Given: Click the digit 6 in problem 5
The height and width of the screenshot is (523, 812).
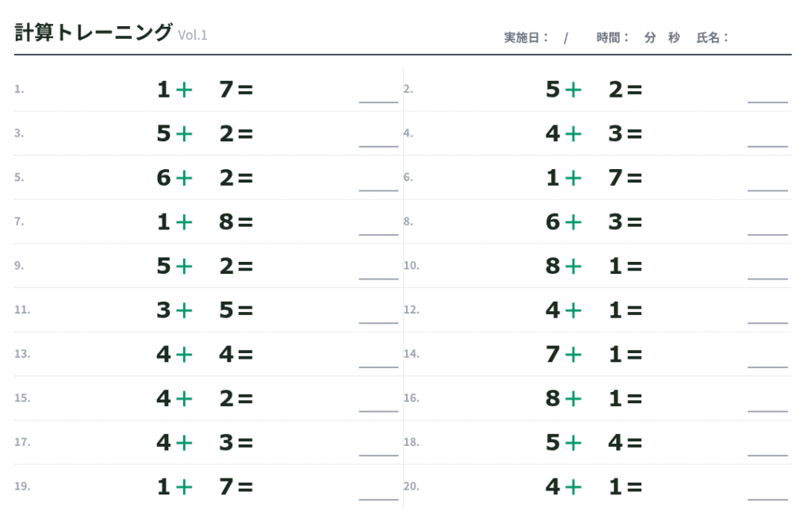Looking at the screenshot, I should coord(163,178).
